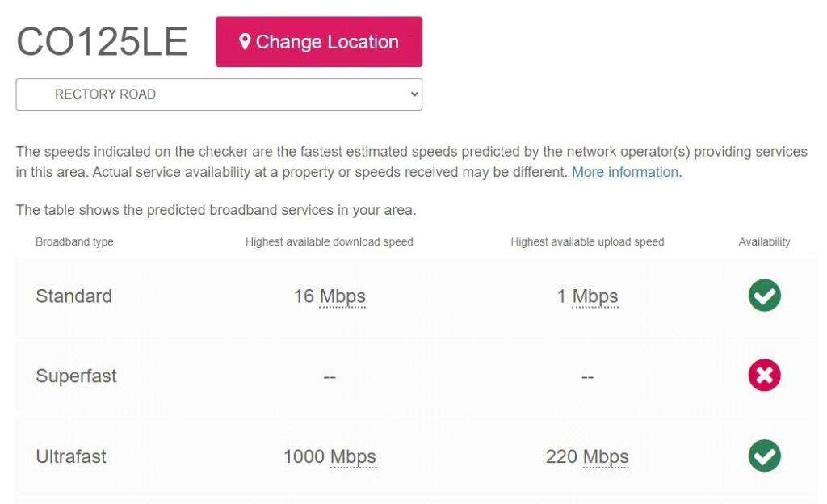827x504 pixels.
Task: Click the map pin icon on Change Location
Action: point(245,42)
